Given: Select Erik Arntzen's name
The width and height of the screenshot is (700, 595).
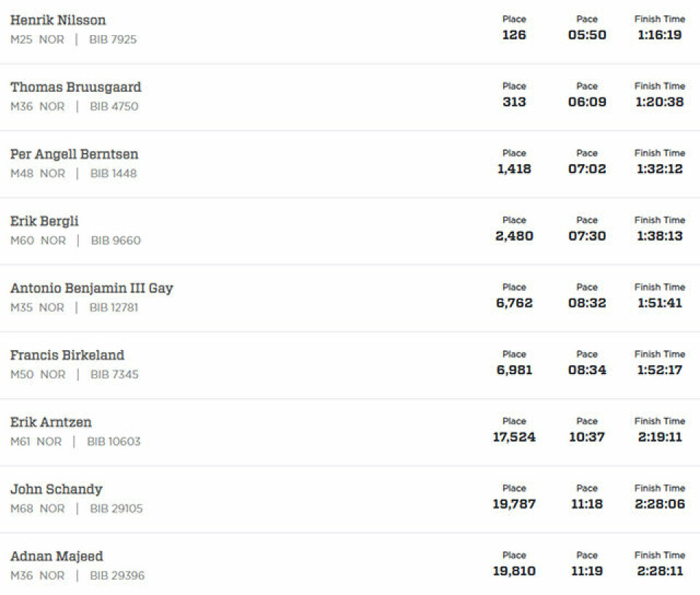Looking at the screenshot, I should tap(51, 421).
